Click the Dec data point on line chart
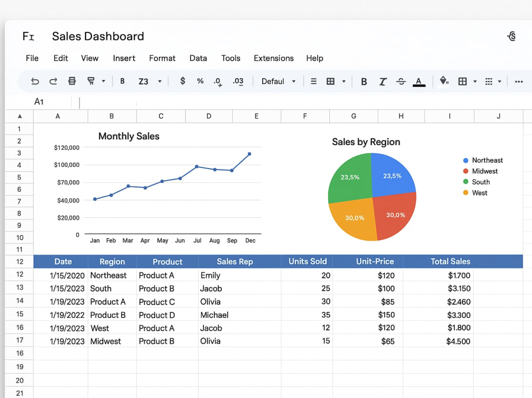Screen dimensions: 532x398 click(x=250, y=154)
